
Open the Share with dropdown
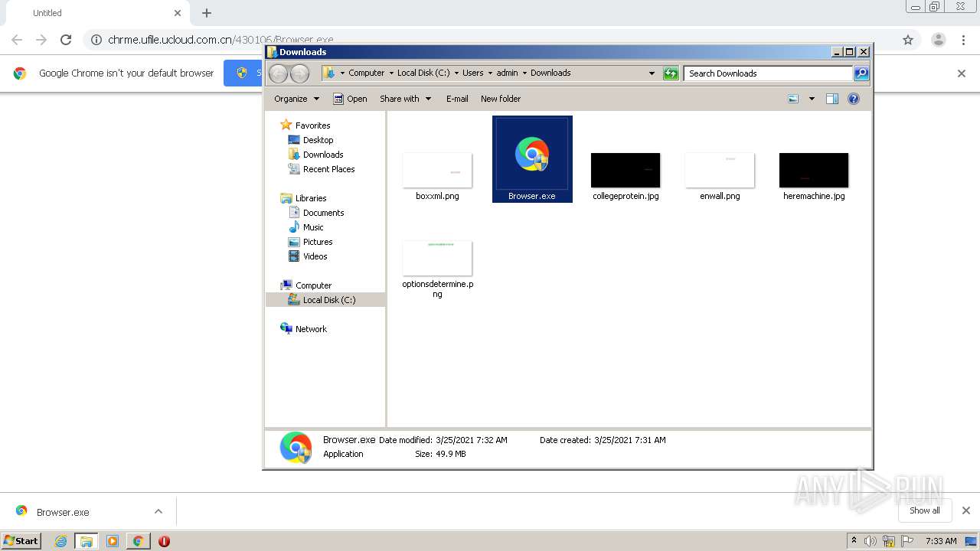pyautogui.click(x=406, y=99)
